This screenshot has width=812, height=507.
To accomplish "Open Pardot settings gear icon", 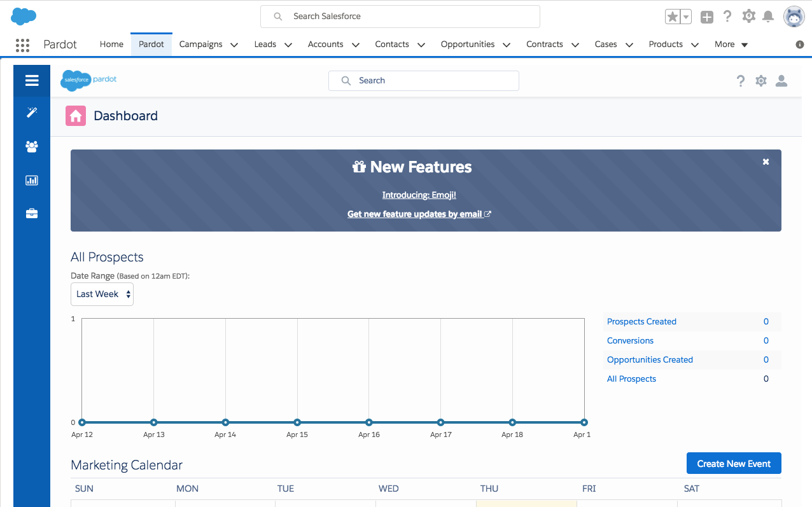I will pyautogui.click(x=761, y=81).
